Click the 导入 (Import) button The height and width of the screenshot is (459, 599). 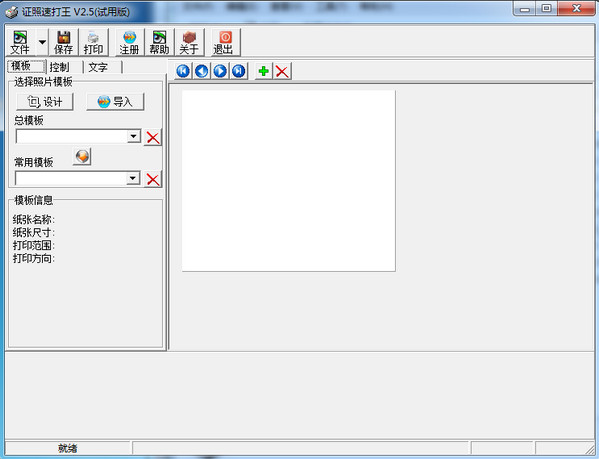click(x=115, y=102)
